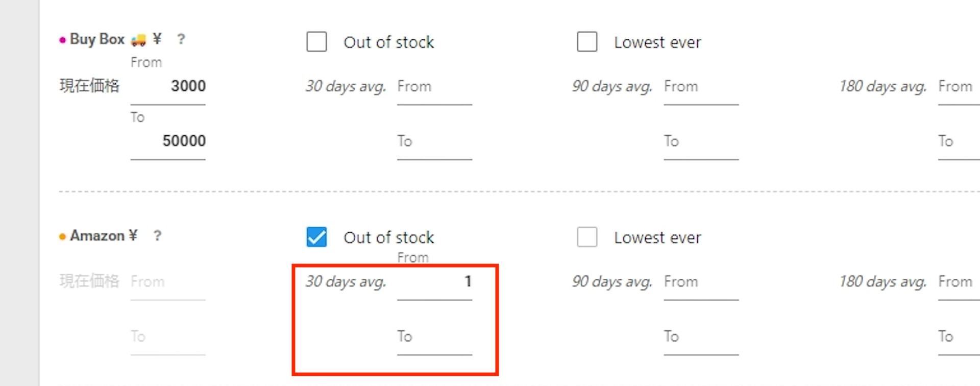Select Amazon 90 days avg. To field

coord(701,337)
